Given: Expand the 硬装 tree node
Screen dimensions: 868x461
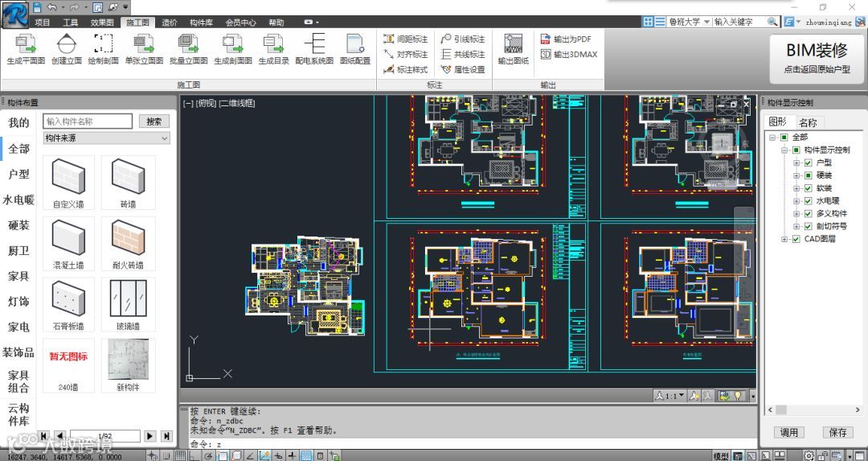Looking at the screenshot, I should point(796,175).
